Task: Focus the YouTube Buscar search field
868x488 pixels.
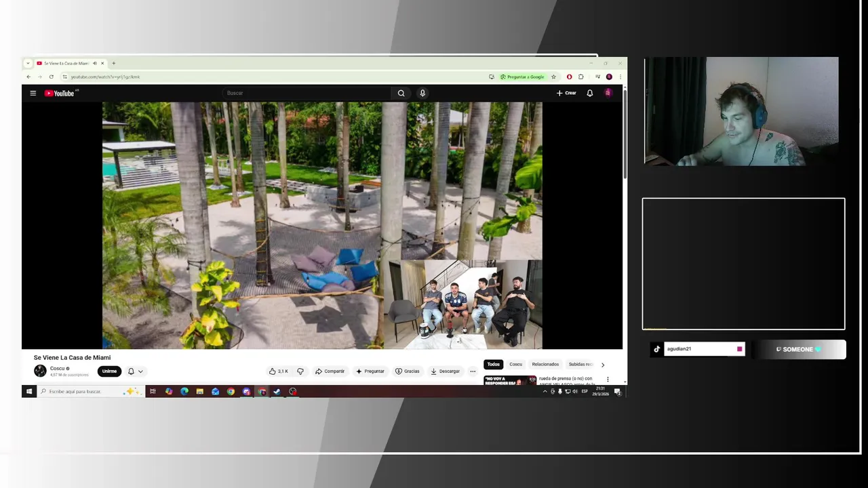Action: tap(307, 93)
